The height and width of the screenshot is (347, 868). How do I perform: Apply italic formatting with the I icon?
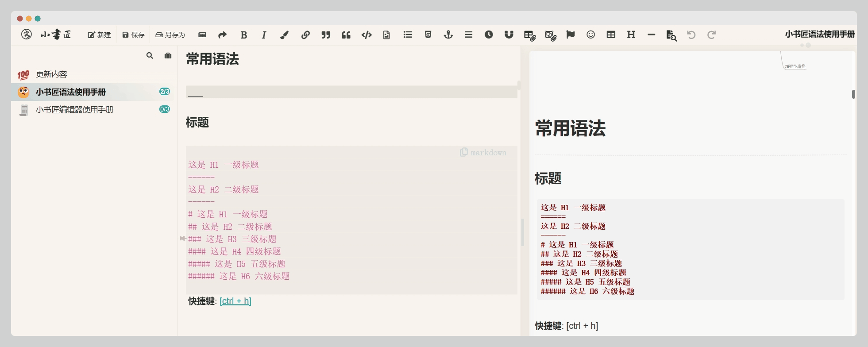[x=264, y=35]
